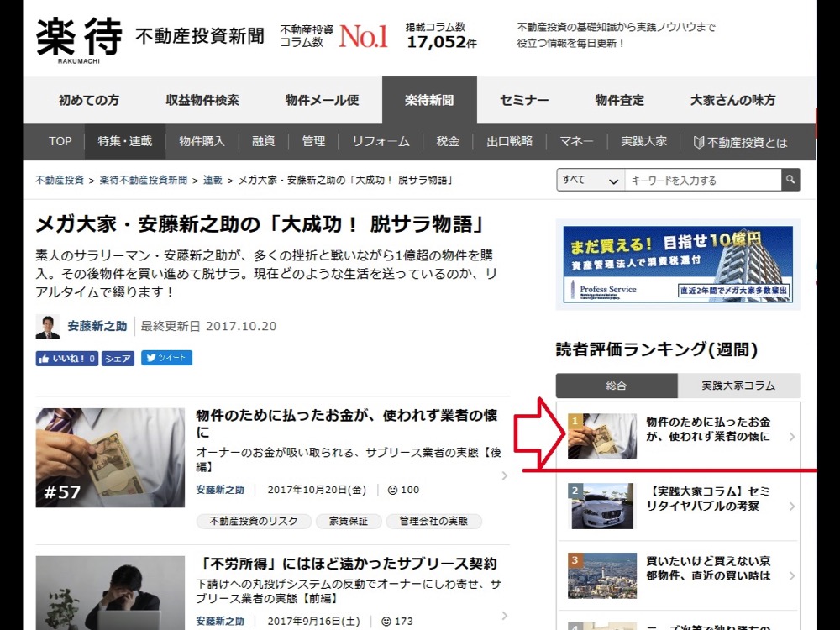Click the chevron on ranking item 1
This screenshot has width=840, height=630.
click(x=792, y=437)
